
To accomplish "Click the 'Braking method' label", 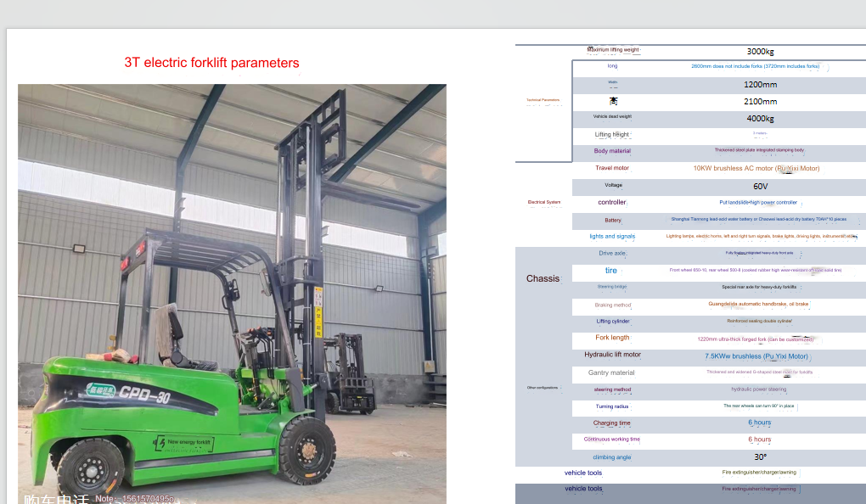I will [612, 305].
